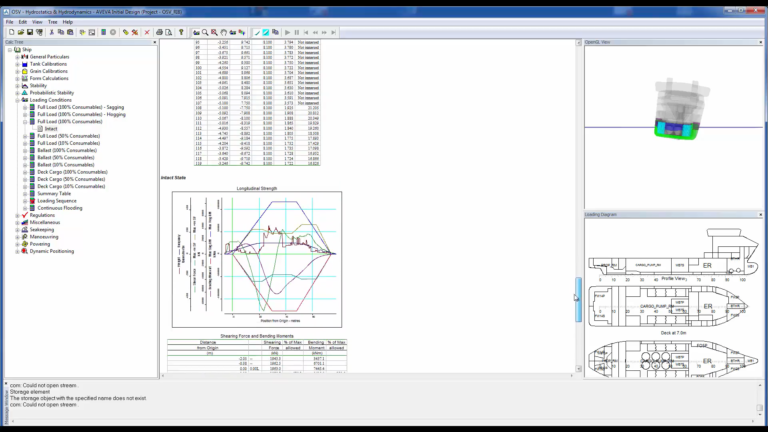Expand the General Particulars node
768x432 pixels.
(18, 57)
